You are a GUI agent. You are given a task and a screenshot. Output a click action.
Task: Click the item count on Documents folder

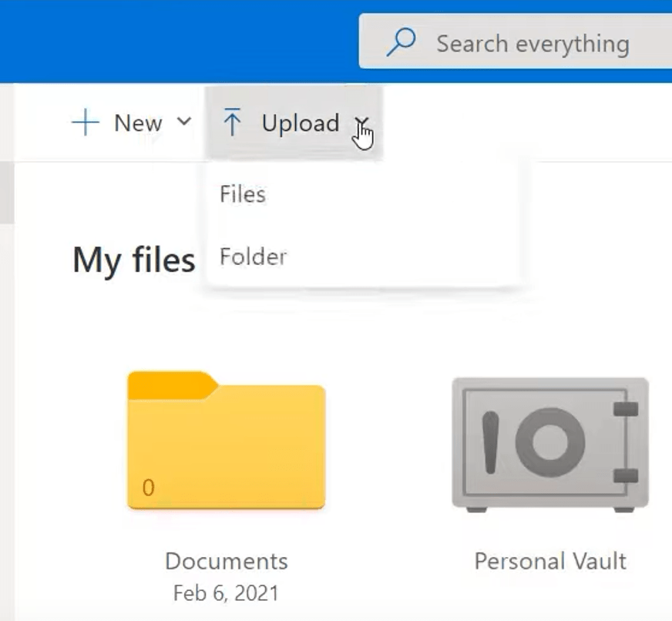tap(148, 487)
